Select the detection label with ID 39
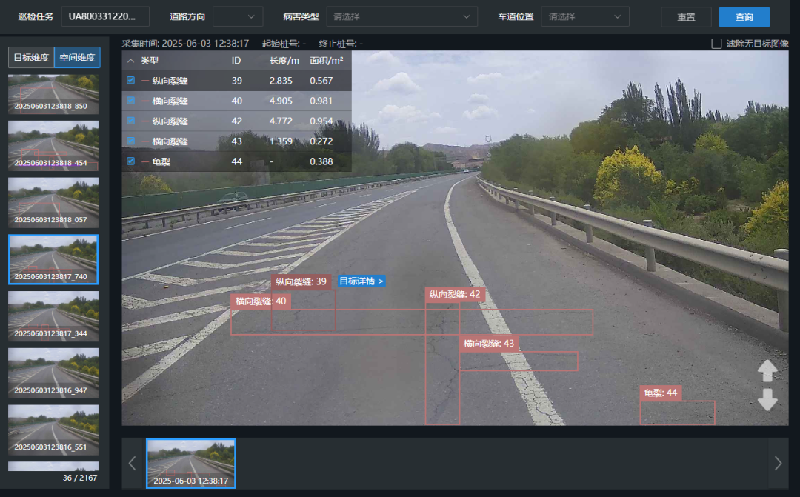800x497 pixels. pos(302,282)
